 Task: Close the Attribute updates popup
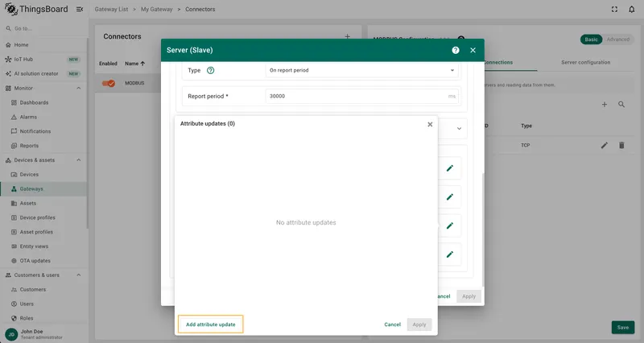[430, 124]
